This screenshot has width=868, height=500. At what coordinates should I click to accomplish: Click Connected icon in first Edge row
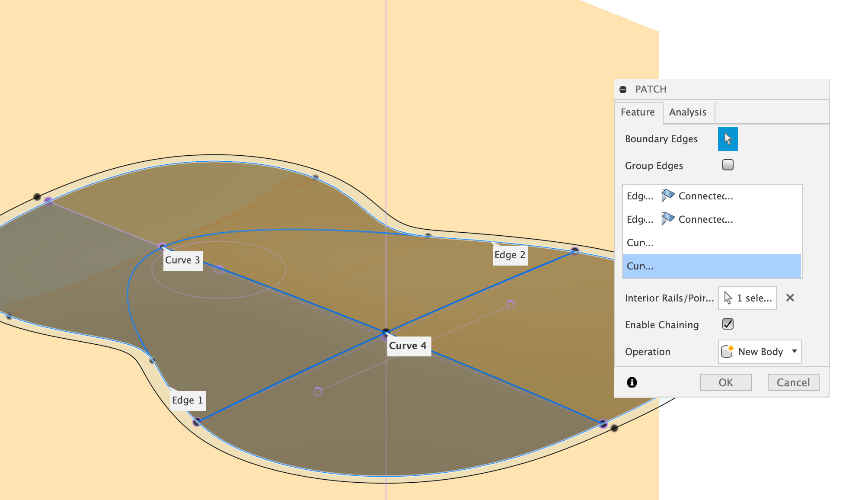667,196
